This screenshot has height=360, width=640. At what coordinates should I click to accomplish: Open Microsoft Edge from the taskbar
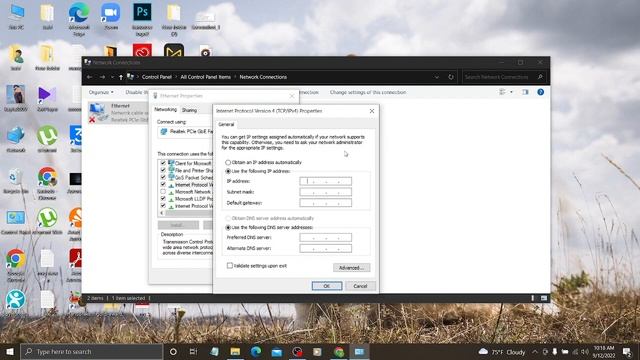click(x=256, y=351)
